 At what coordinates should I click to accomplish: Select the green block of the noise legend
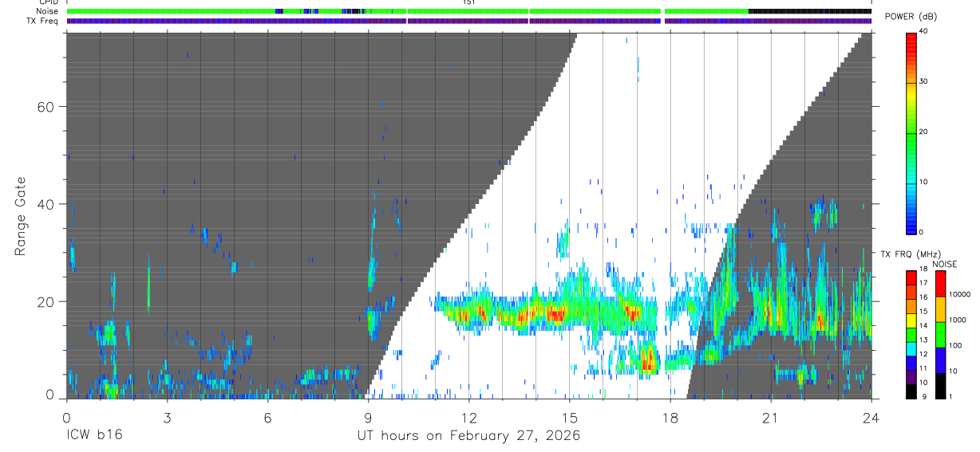click(941, 334)
